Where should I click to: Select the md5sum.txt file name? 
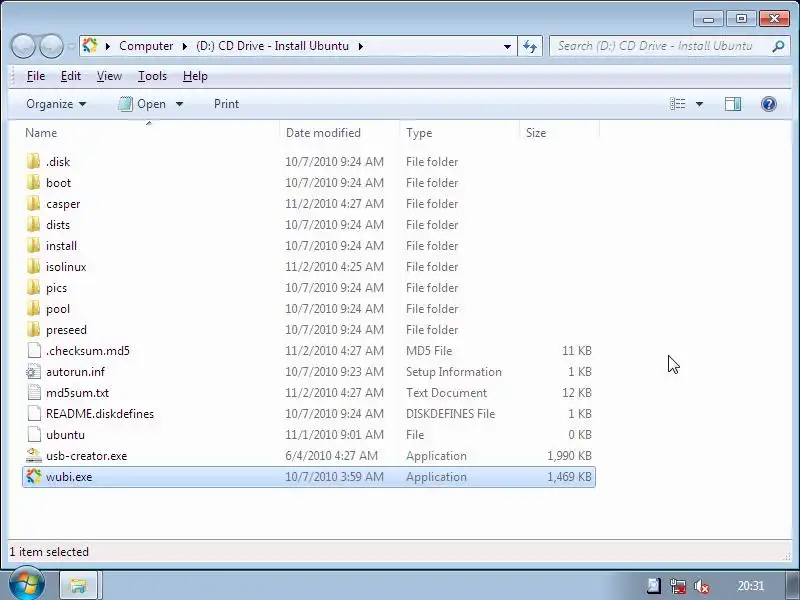click(x=77, y=393)
